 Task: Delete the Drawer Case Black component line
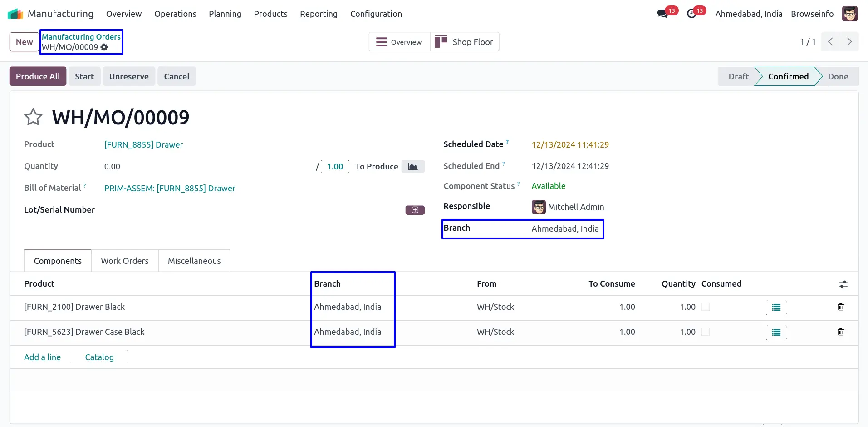click(x=840, y=332)
